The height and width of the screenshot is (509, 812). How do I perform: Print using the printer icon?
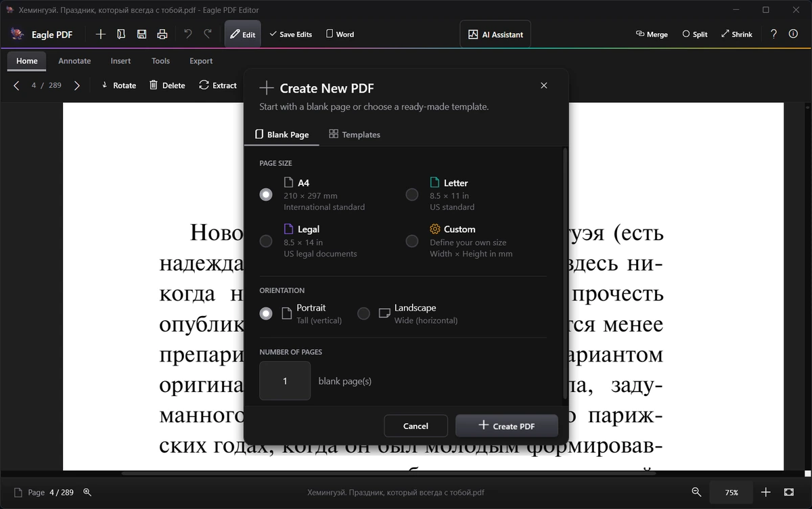coord(162,35)
